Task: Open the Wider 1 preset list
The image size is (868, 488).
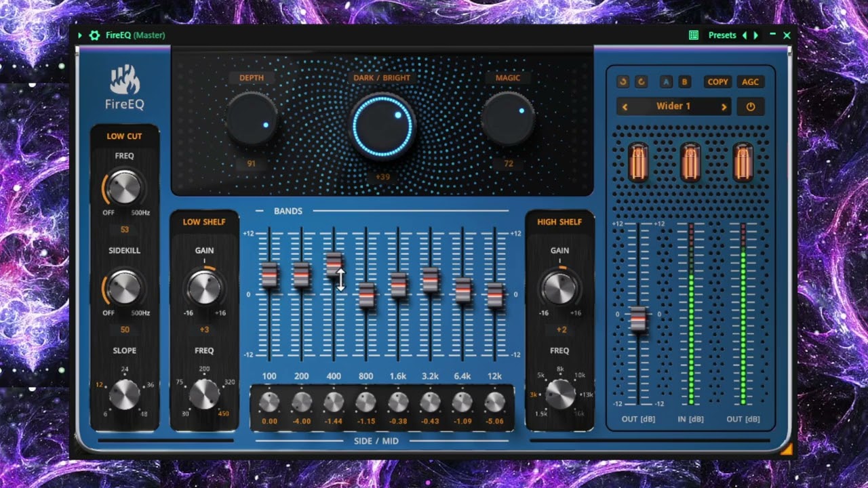Action: point(673,106)
